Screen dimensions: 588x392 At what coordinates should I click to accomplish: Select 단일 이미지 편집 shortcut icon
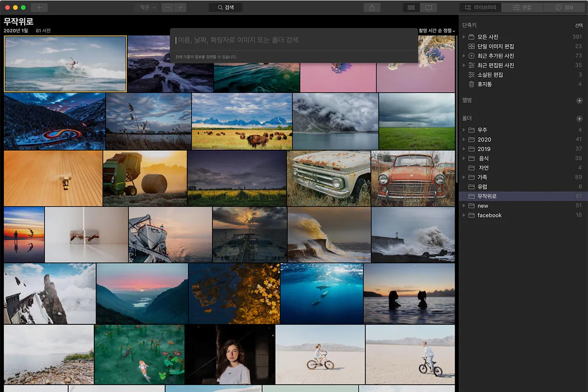[471, 46]
